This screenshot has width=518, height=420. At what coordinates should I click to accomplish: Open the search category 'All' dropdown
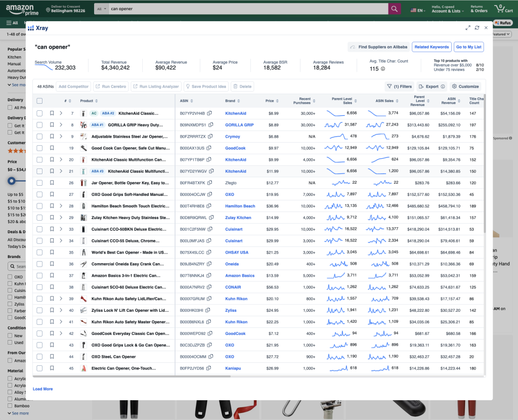click(x=102, y=9)
